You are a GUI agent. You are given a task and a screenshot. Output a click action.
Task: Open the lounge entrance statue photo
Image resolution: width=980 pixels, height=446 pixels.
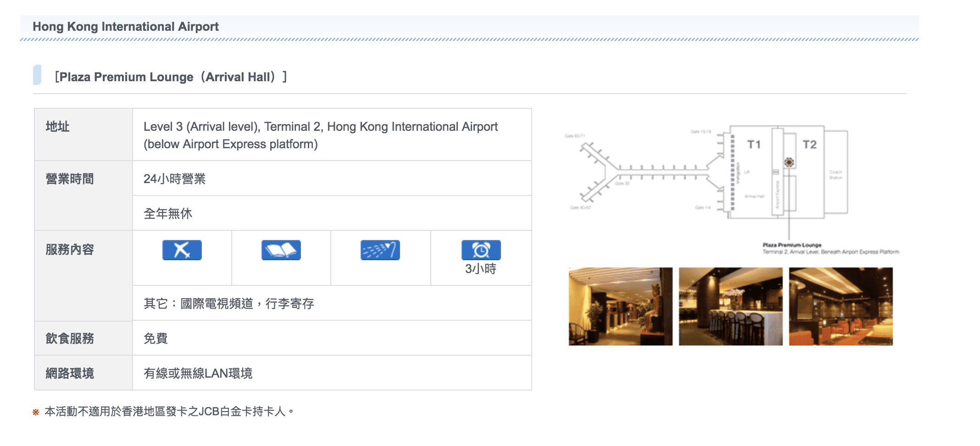620,307
